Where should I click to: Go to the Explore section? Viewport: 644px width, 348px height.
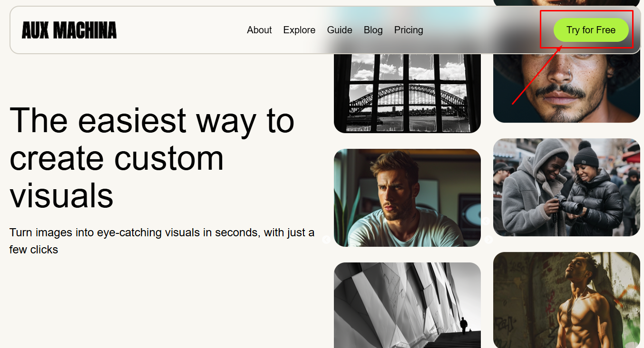point(299,30)
